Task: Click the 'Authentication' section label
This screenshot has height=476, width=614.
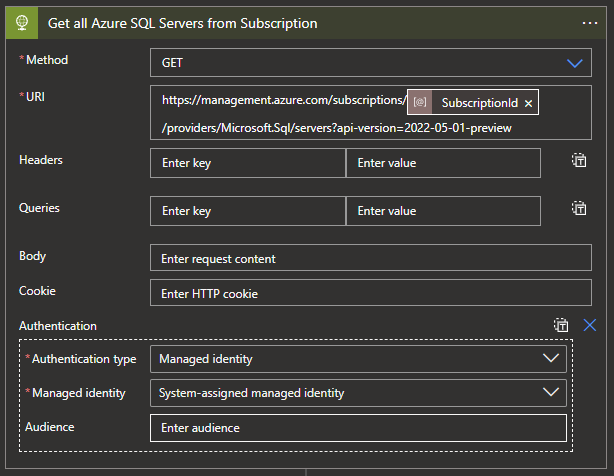Action: [x=58, y=326]
